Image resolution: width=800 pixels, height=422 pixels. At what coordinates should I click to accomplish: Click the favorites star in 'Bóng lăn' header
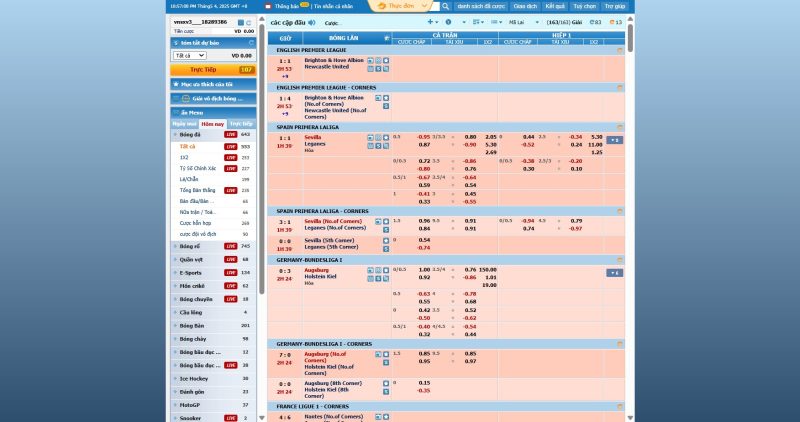coord(387,38)
